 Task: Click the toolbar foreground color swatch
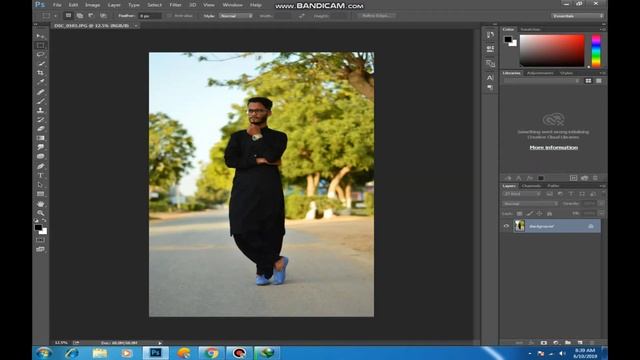(x=38, y=227)
